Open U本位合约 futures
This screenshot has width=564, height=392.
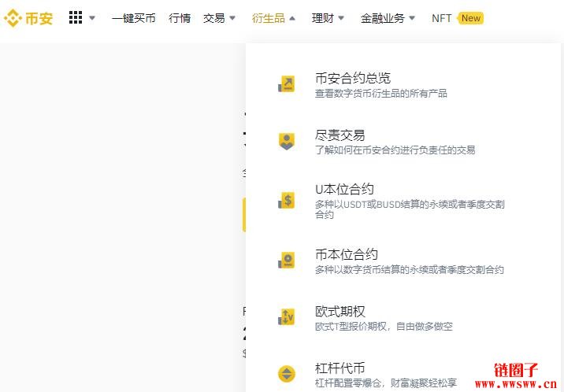(344, 189)
